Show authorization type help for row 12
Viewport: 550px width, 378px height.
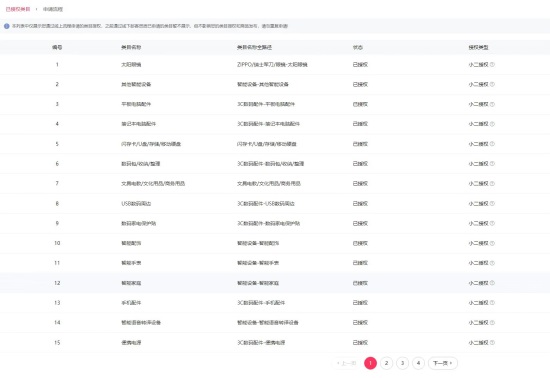(x=492, y=283)
